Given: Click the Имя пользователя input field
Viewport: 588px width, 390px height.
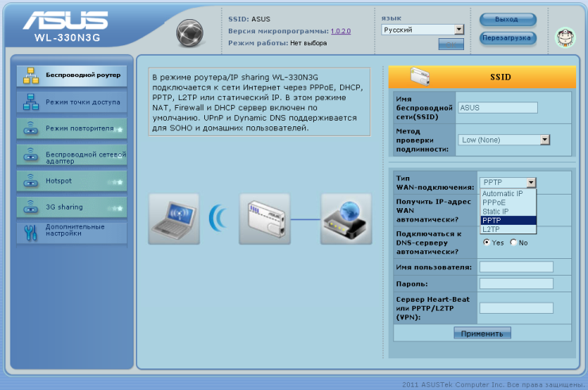Looking at the screenshot, I should pyautogui.click(x=516, y=267).
